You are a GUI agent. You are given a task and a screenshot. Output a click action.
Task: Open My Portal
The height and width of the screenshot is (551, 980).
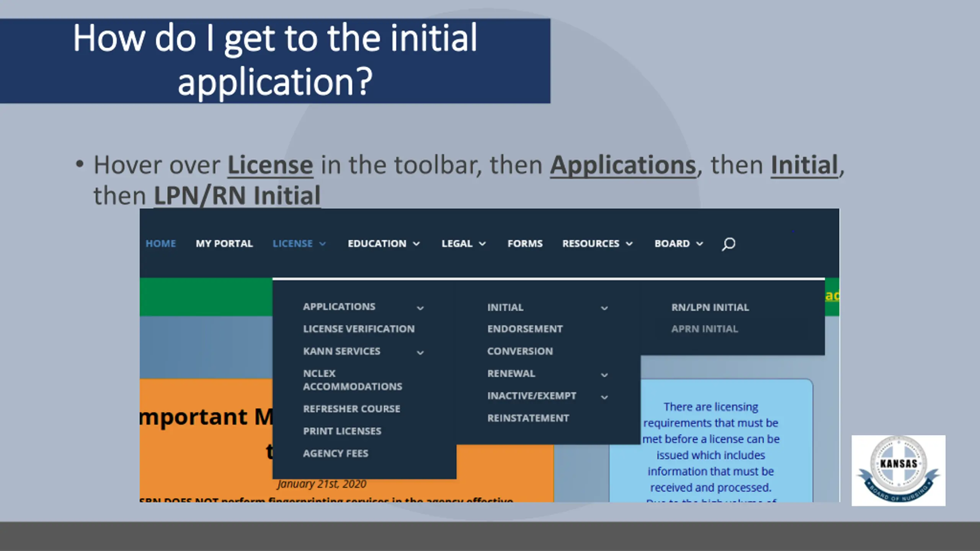tap(224, 244)
